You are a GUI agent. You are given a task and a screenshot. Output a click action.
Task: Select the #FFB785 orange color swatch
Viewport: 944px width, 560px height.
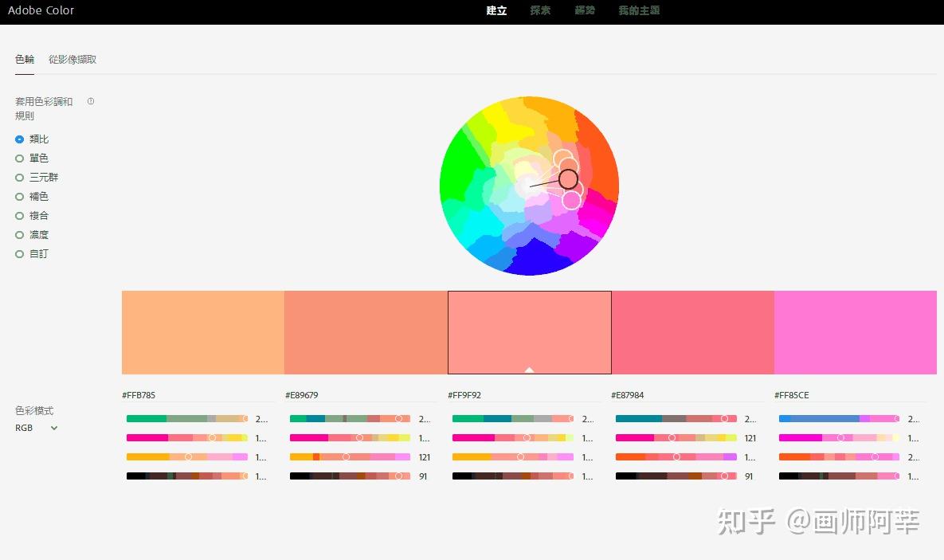[x=203, y=332]
